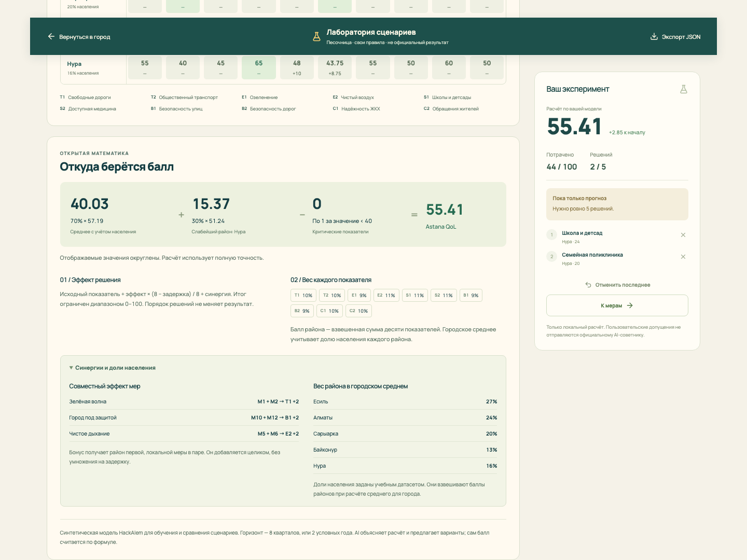Click the C2 10% weight chip

[x=358, y=311]
